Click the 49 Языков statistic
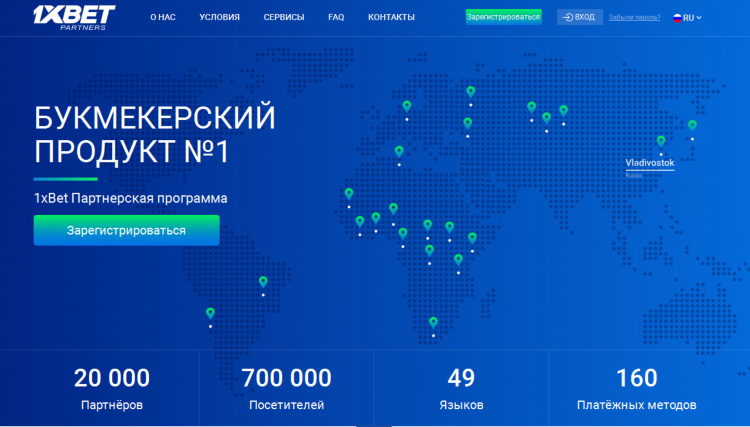This screenshot has width=750, height=427. click(461, 388)
